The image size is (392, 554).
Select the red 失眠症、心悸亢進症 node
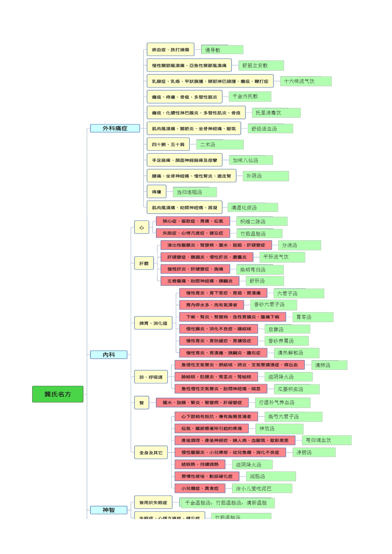(193, 233)
